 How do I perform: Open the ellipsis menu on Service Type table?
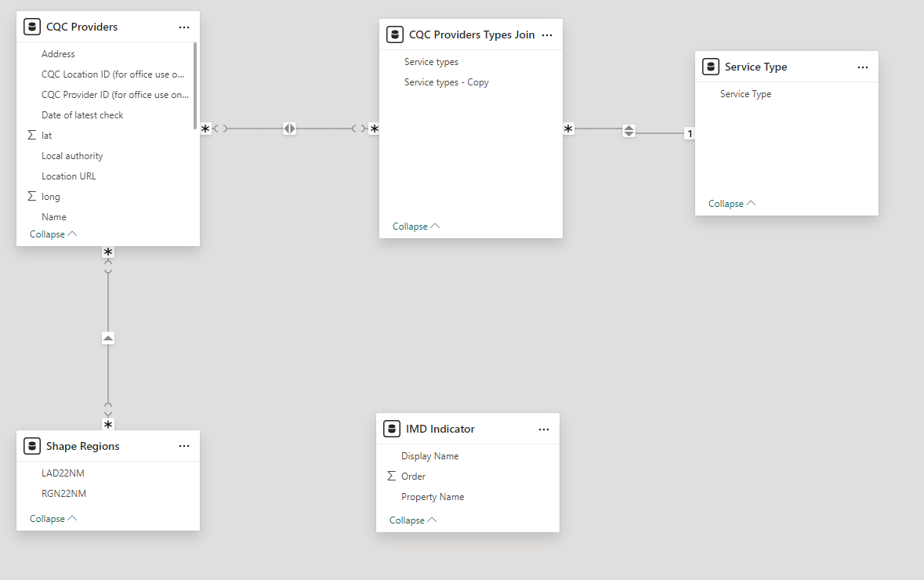tap(863, 67)
